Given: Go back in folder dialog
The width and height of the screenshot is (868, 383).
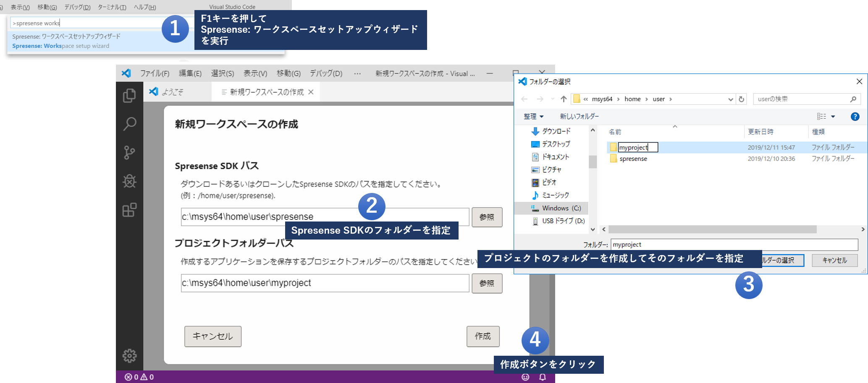Looking at the screenshot, I should (524, 99).
